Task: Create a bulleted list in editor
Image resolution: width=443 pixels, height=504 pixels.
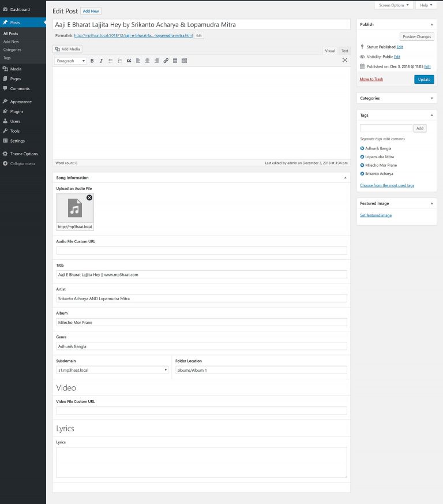Action: (110, 61)
